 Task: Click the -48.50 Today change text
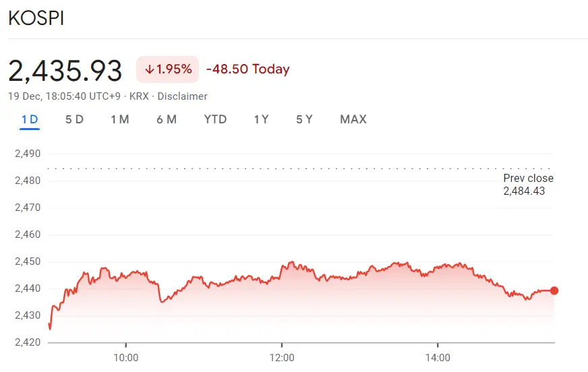pyautogui.click(x=247, y=69)
